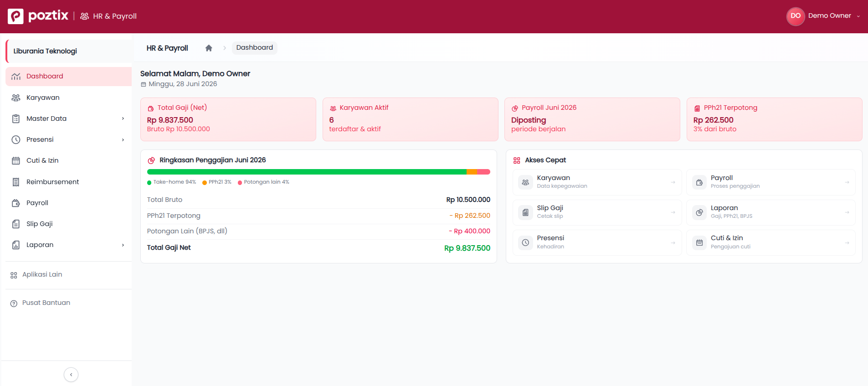Expand the Laporan submenu in sidebar
The height and width of the screenshot is (386, 868).
123,245
